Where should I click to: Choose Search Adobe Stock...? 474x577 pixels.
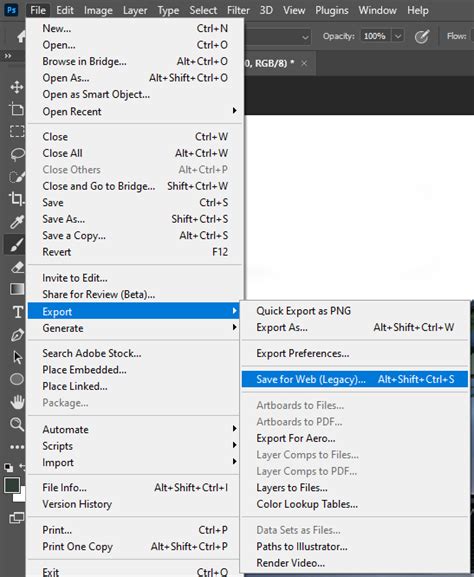pyautogui.click(x=134, y=353)
